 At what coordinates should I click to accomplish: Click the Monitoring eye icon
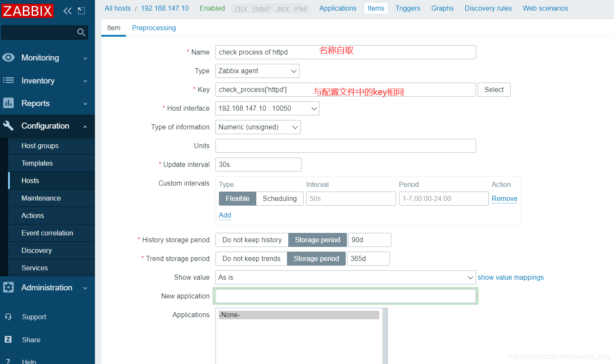[x=9, y=57]
